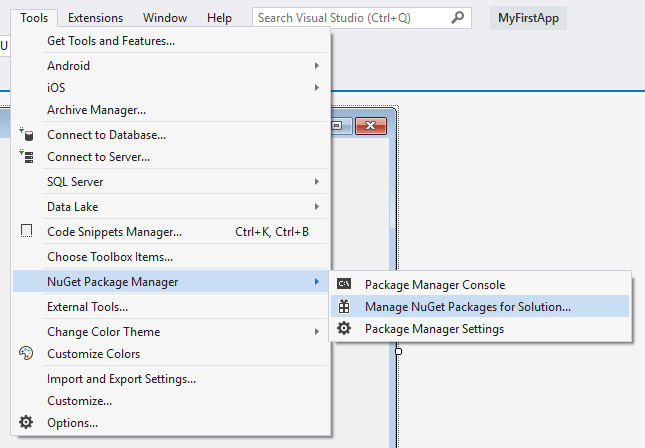Expand the SQL Server submenu arrow
Screen dimensions: 645x448
(x=316, y=181)
